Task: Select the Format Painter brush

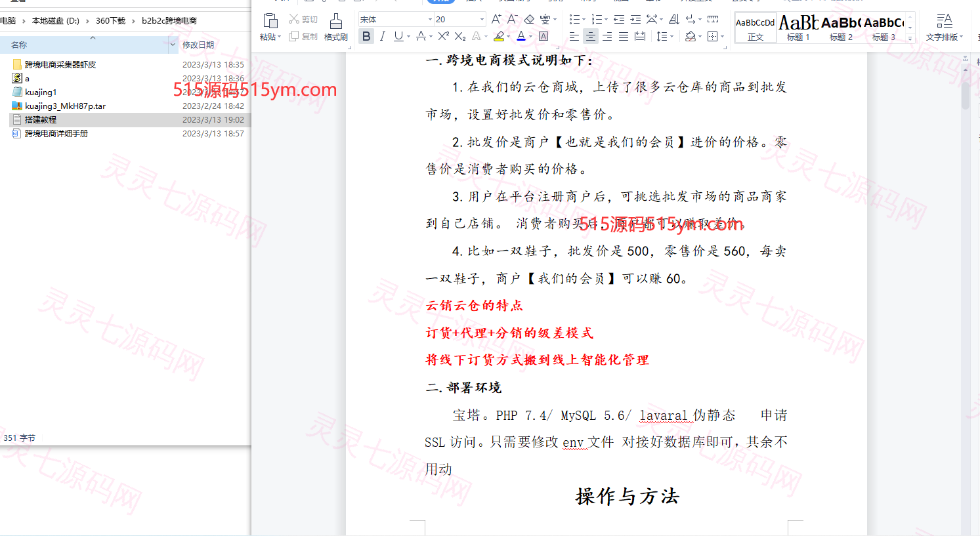Action: (335, 21)
